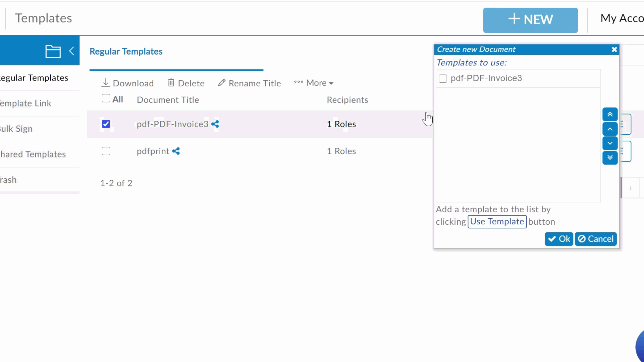Screen dimensions: 644x362
Task: Move template down one position
Action: pyautogui.click(x=610, y=143)
